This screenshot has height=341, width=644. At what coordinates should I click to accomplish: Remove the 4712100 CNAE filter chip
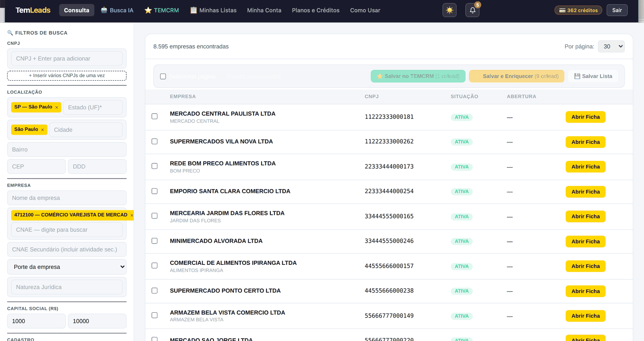(x=132, y=215)
